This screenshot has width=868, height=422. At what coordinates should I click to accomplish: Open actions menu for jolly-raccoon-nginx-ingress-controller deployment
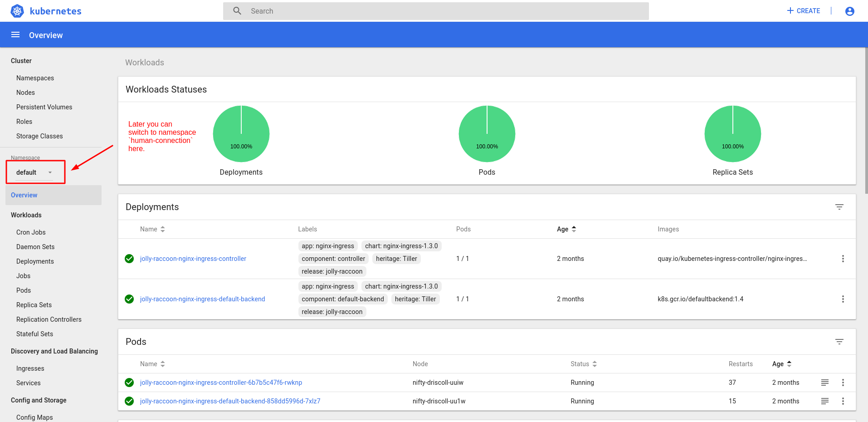coord(843,259)
